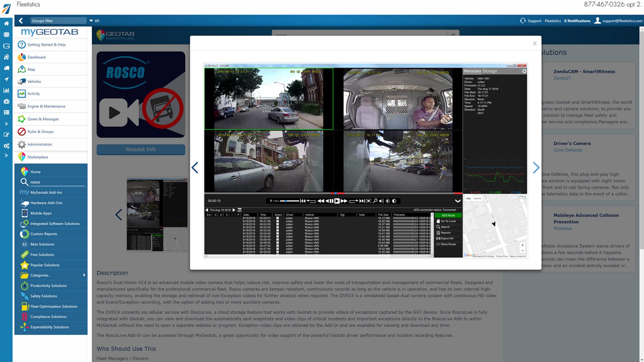644x362 pixels.
Task: Click the bar chart Activity icon in the rail
Action: coord(6,90)
